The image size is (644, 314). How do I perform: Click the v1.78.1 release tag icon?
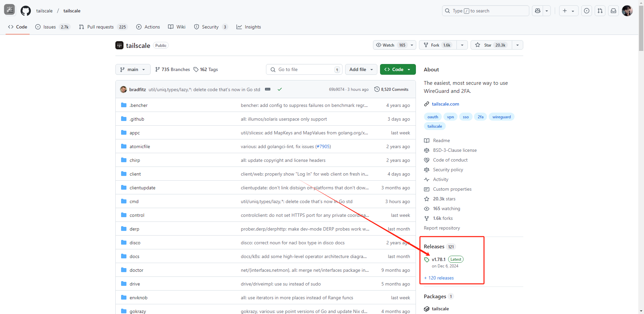427,259
